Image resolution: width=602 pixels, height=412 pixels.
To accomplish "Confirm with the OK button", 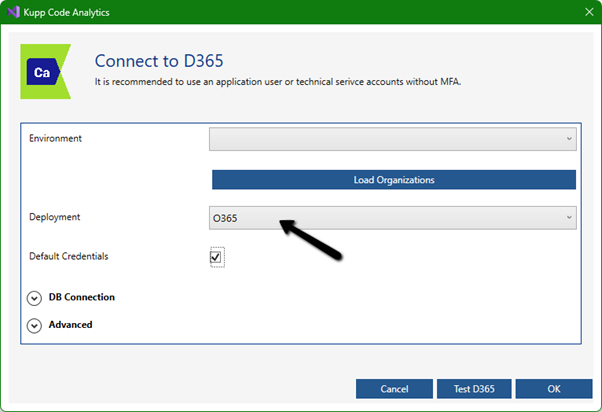I will 554,388.
